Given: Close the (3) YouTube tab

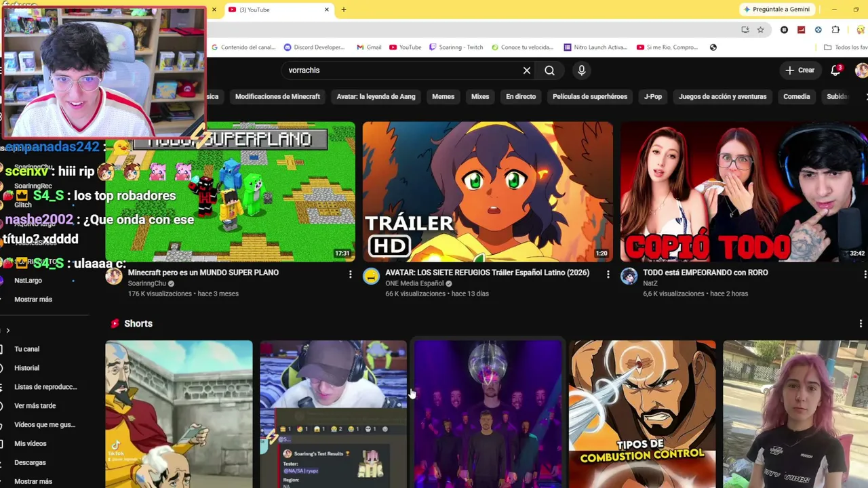Looking at the screenshot, I should (326, 9).
